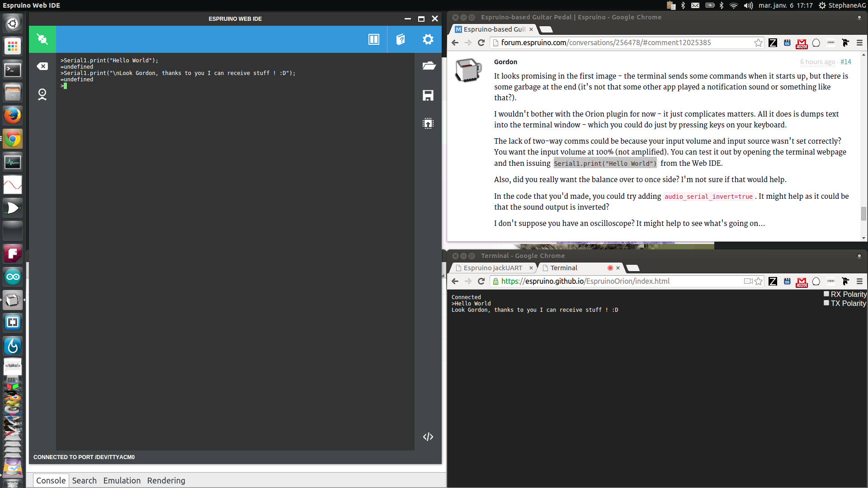Open comment permalink #14

click(x=845, y=62)
